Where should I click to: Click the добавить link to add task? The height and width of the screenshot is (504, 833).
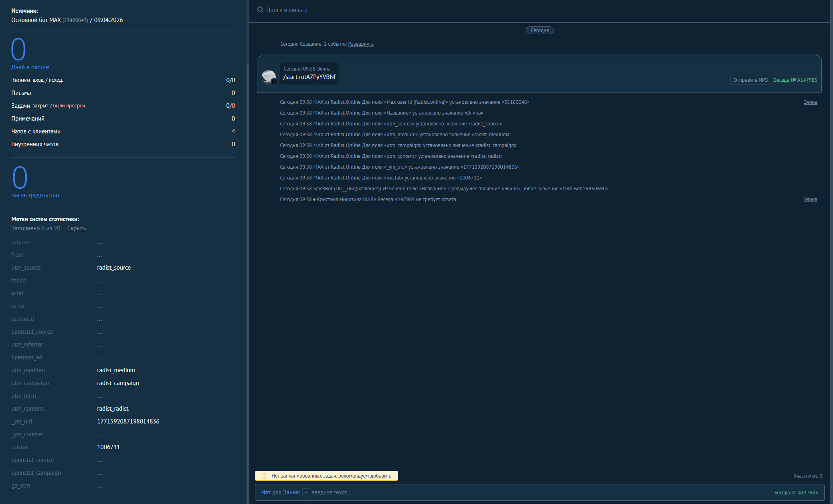click(380, 476)
